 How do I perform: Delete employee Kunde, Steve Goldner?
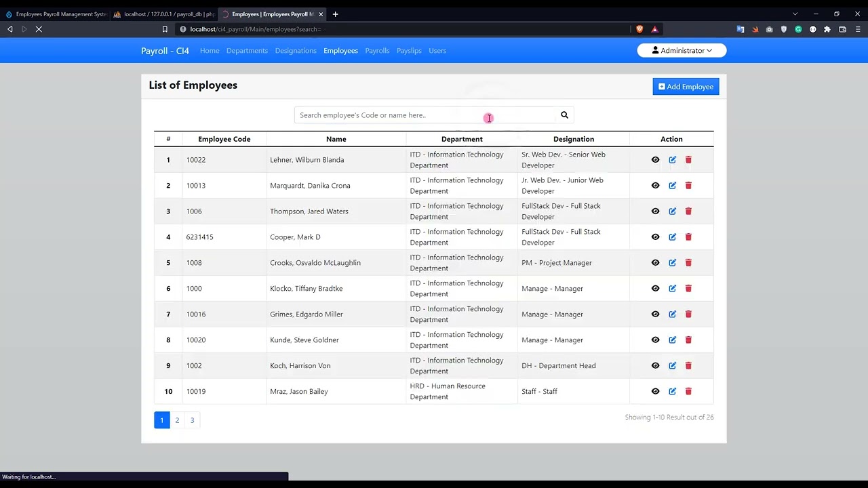(688, 340)
